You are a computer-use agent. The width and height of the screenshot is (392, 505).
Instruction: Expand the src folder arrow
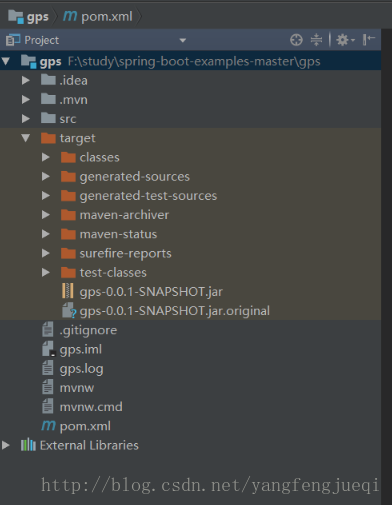(x=26, y=119)
